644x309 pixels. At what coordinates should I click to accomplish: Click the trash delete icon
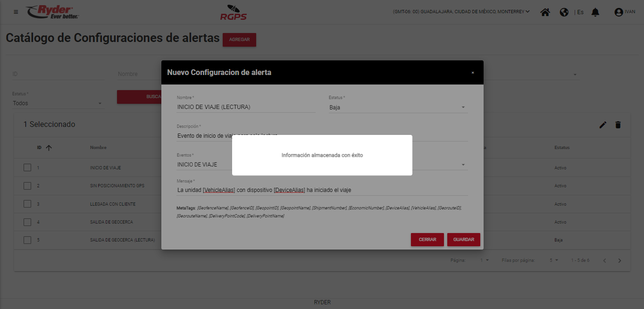618,125
